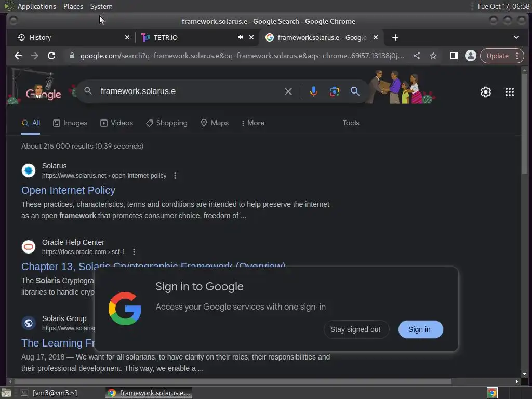Screen dimensions: 532x399
Task: Click the Solarus site favicon
Action: point(29,170)
